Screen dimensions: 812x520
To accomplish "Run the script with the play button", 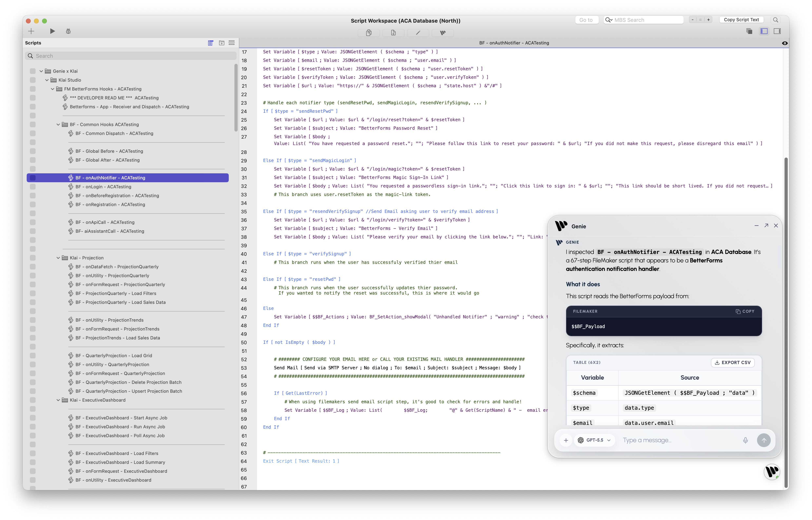I will tap(52, 31).
